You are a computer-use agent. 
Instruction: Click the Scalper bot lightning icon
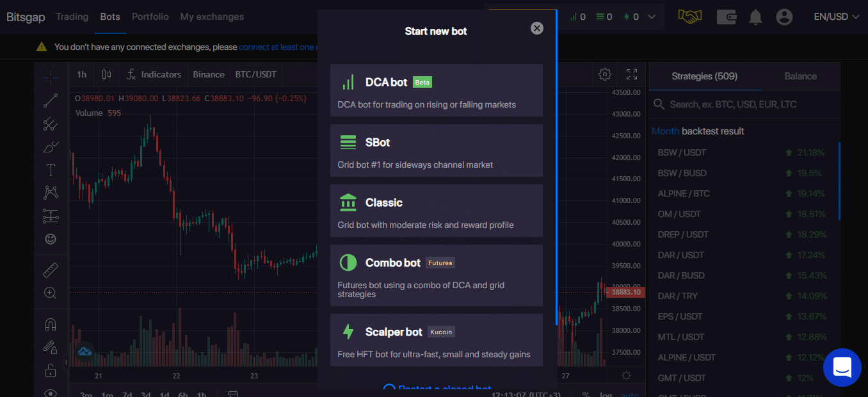click(x=348, y=332)
